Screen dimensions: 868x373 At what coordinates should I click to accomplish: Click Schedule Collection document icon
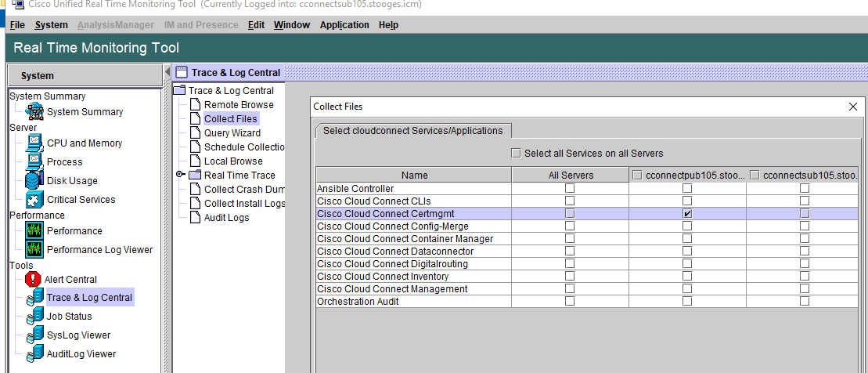(195, 147)
